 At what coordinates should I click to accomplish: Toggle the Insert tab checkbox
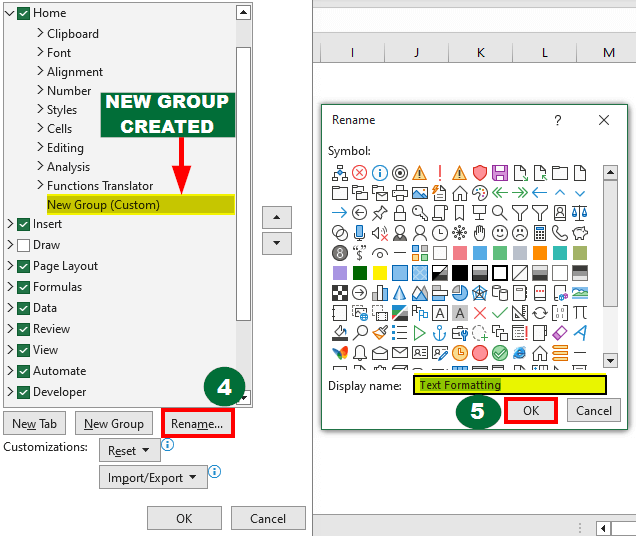point(24,224)
